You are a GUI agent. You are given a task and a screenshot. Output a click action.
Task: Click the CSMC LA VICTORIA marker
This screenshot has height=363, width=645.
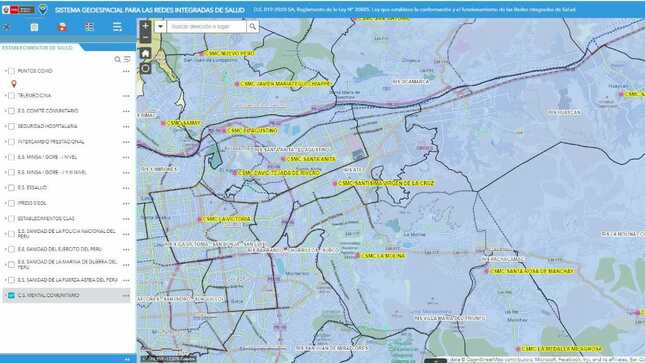200,220
